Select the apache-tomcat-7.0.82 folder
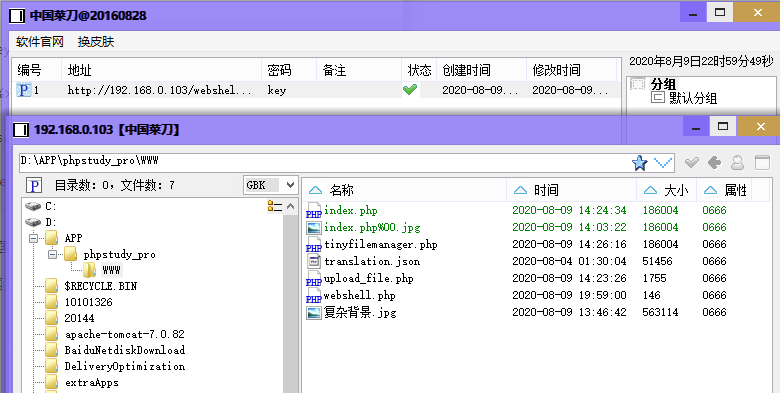780x393 pixels. (124, 334)
